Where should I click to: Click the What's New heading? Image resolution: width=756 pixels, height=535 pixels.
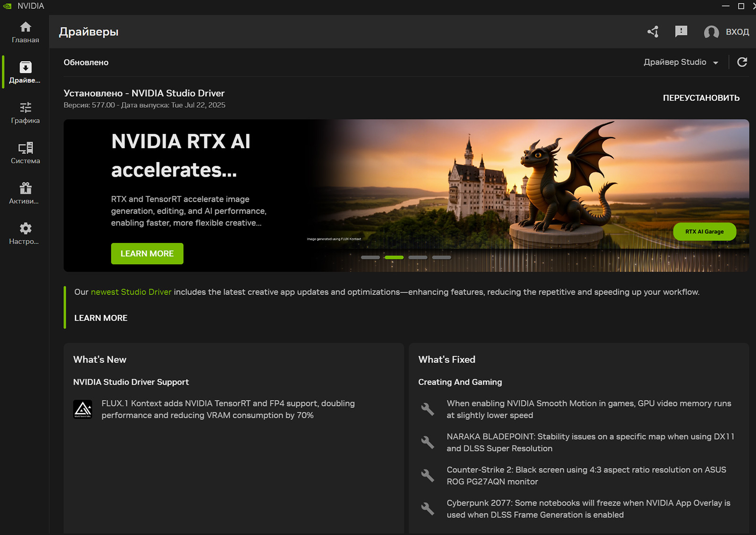100,359
